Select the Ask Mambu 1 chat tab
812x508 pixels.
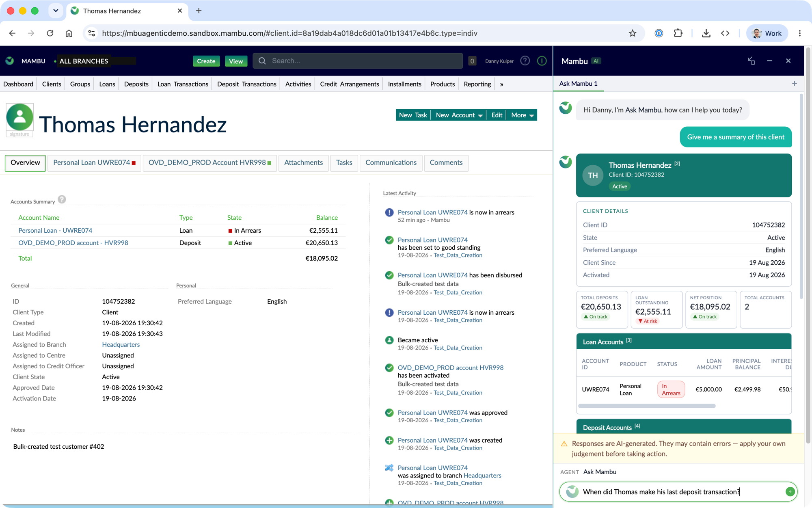[578, 84]
